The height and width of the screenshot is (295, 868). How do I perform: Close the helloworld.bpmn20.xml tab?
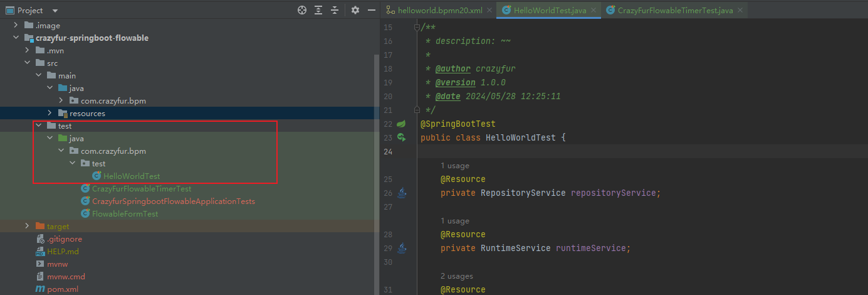[x=490, y=11]
